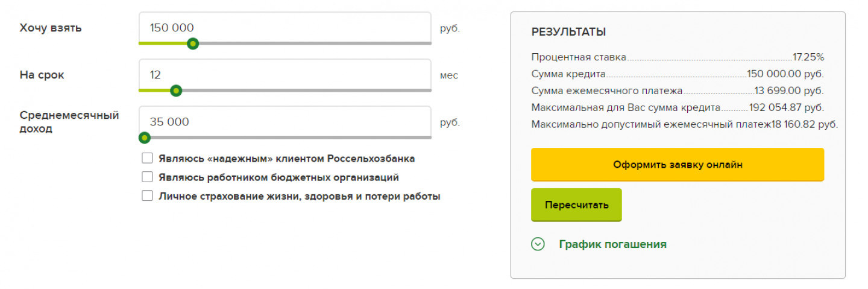Enable the «надежным» клиентом Россельхозбанка checkbox
Image resolution: width=868 pixels, height=289 pixels.
tap(147, 159)
